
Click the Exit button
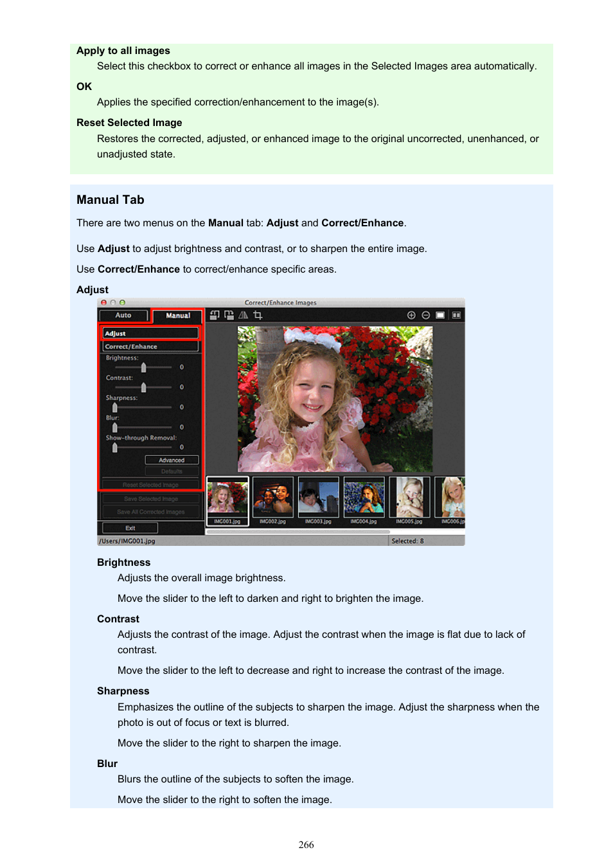pyautogui.click(x=130, y=528)
